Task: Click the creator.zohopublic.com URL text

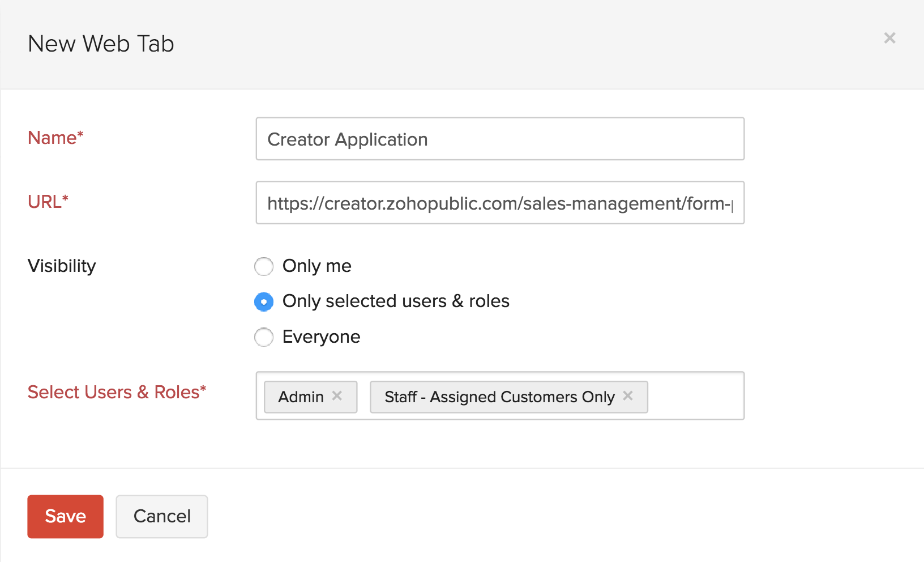Action: pyautogui.click(x=498, y=203)
